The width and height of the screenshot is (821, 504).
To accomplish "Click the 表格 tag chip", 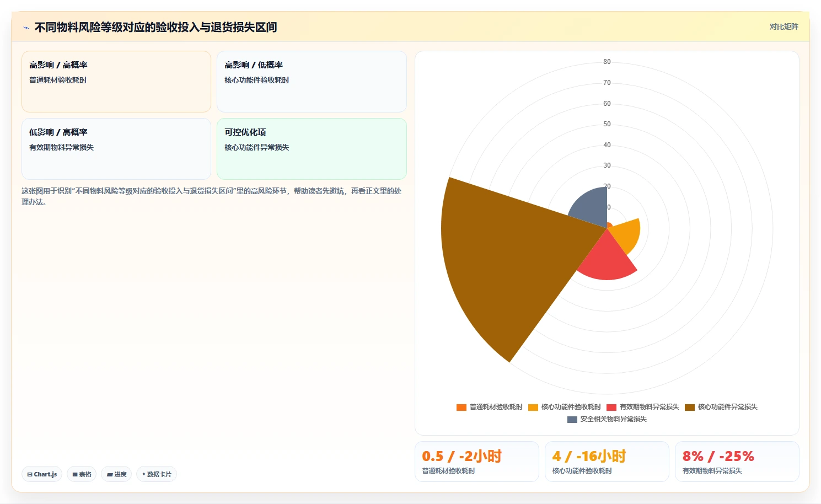I will [82, 474].
